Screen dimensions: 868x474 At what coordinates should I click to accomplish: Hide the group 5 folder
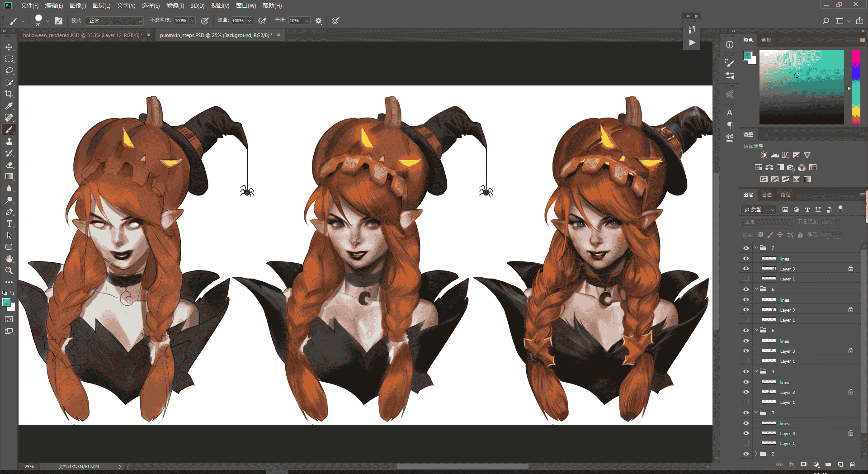point(746,330)
